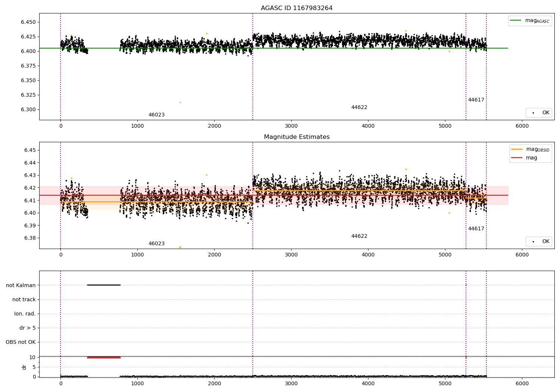Viewport: 560px width, 392px height.
Task: Click the 'not track' row label
Action: click(24, 300)
